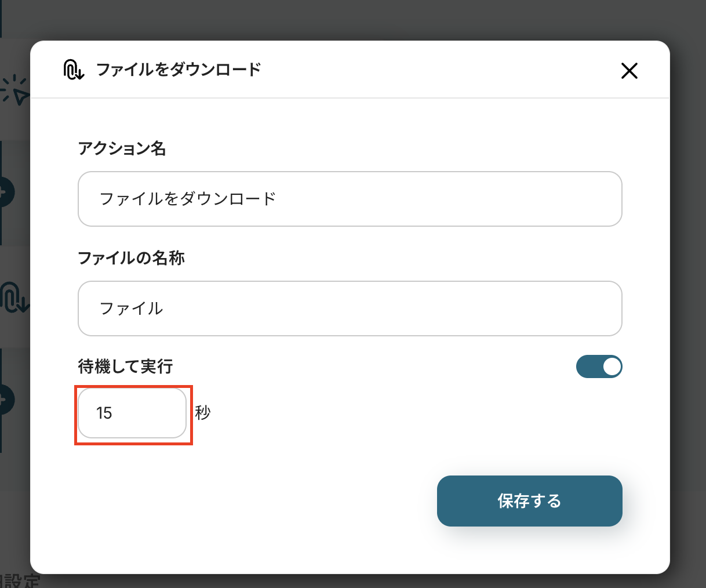Click the アクション名 label
The width and height of the screenshot is (706, 588).
tap(122, 149)
